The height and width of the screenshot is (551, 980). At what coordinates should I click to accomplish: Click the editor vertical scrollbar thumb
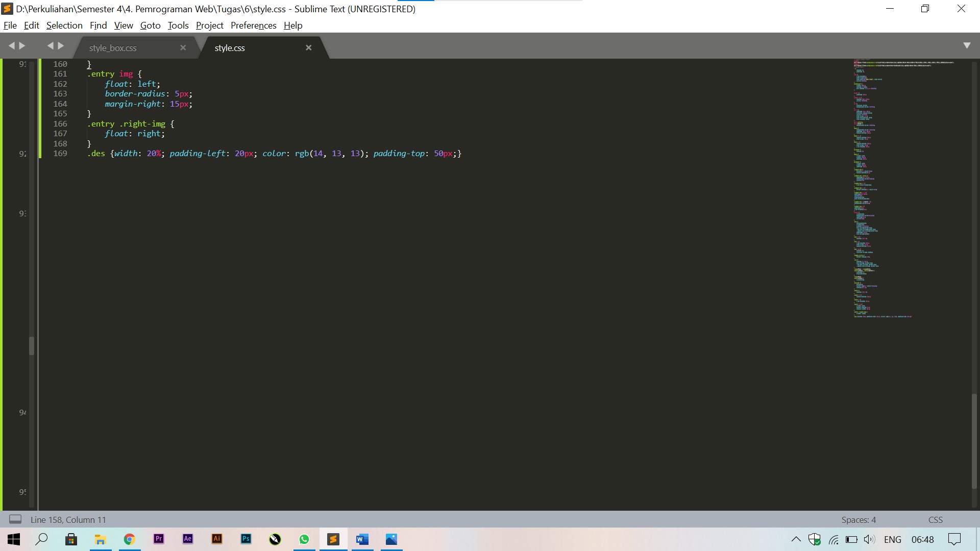(x=974, y=441)
